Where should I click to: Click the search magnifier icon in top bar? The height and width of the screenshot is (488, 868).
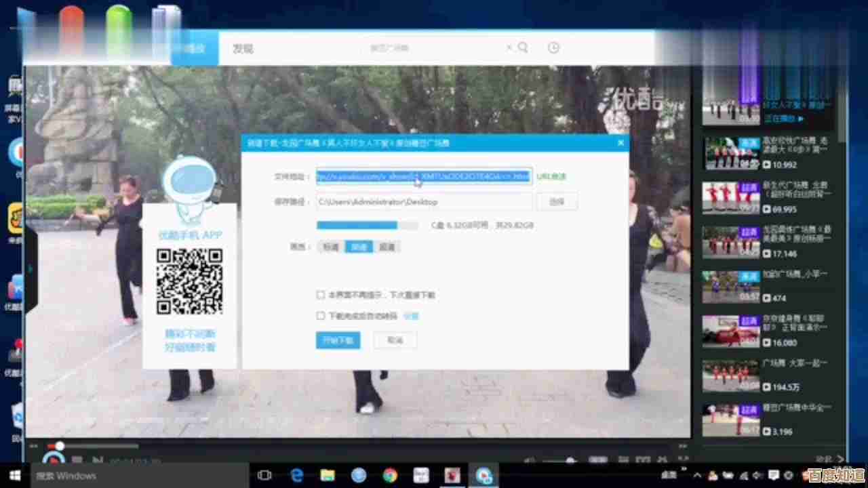click(523, 47)
